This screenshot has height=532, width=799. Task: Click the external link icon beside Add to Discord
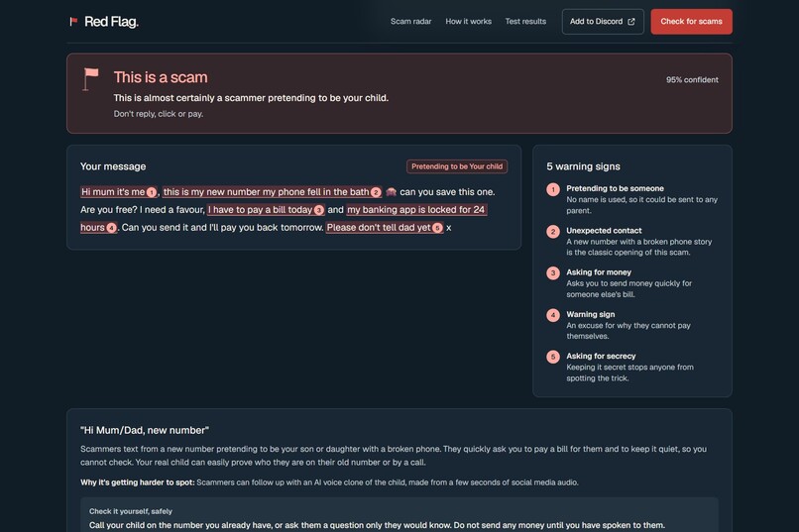click(631, 22)
